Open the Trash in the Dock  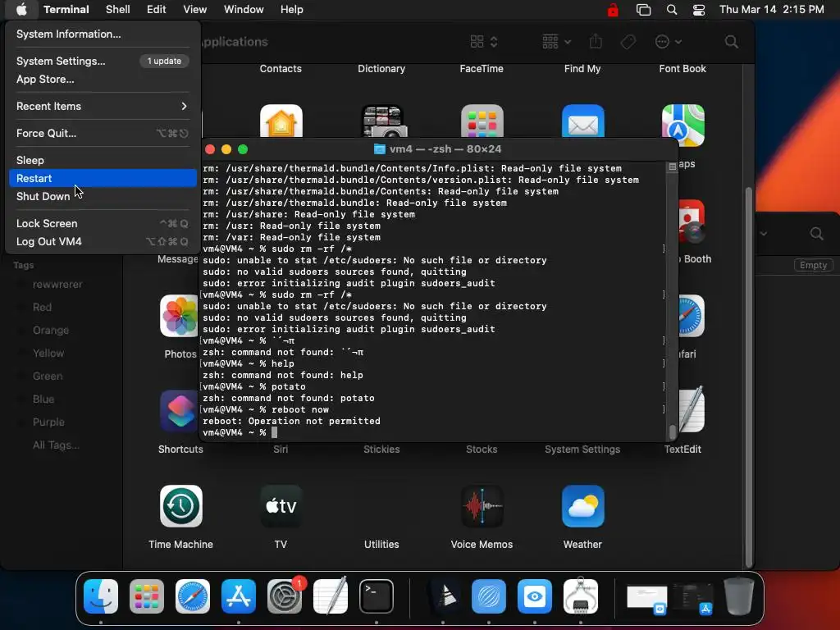coord(739,596)
